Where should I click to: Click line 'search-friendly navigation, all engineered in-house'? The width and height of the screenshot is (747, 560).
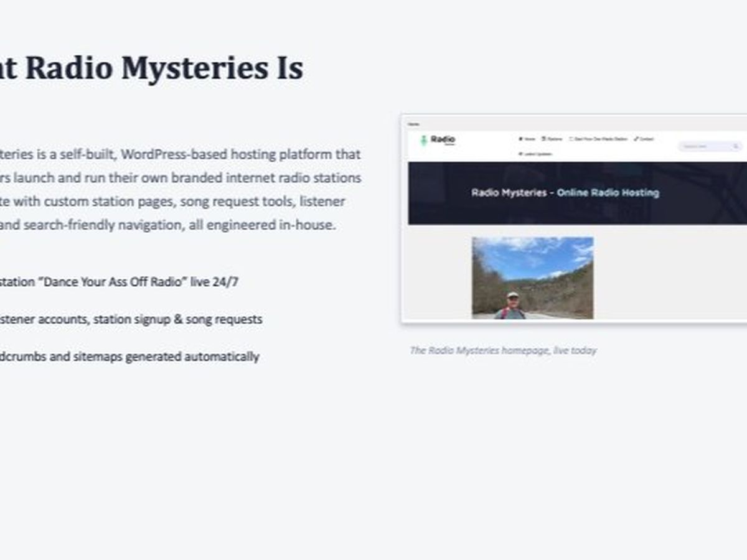click(181, 225)
